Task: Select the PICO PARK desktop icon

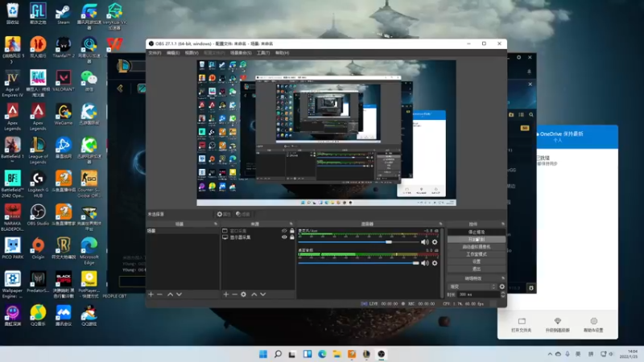Action: [12, 249]
